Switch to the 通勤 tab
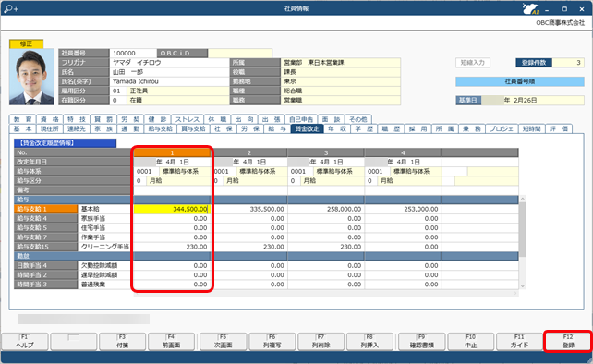The image size is (593, 364). pyautogui.click(x=130, y=128)
